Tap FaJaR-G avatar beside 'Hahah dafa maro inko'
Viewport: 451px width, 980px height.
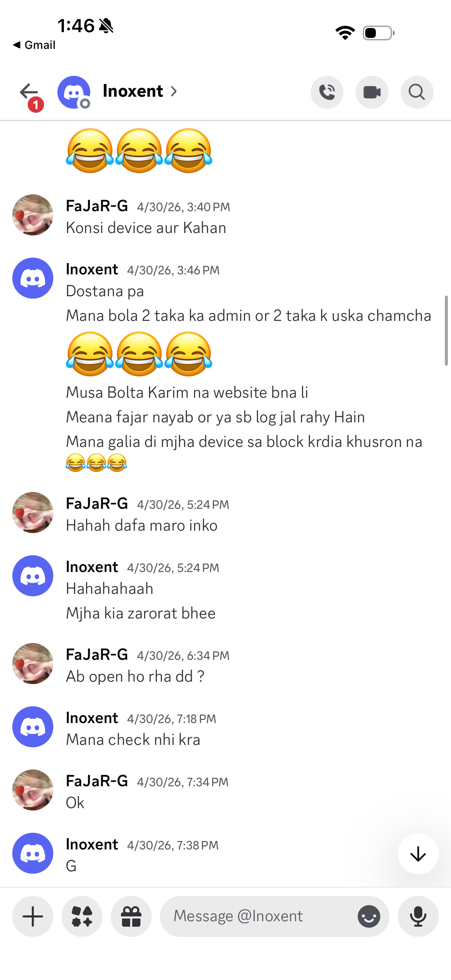[33, 513]
